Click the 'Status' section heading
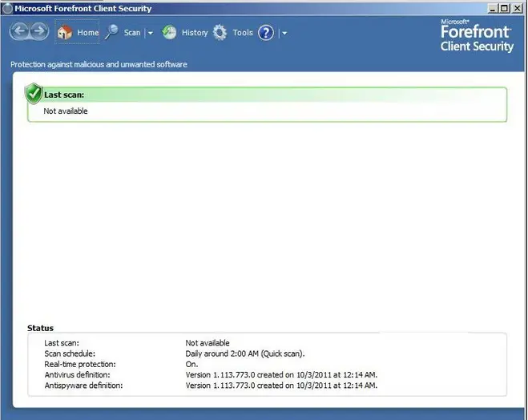 (40, 328)
